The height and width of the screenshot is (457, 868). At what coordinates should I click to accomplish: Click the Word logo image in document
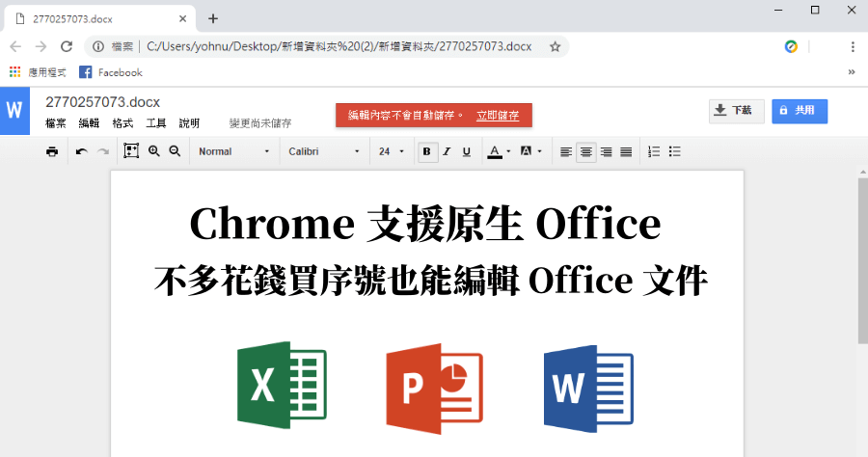coord(588,389)
